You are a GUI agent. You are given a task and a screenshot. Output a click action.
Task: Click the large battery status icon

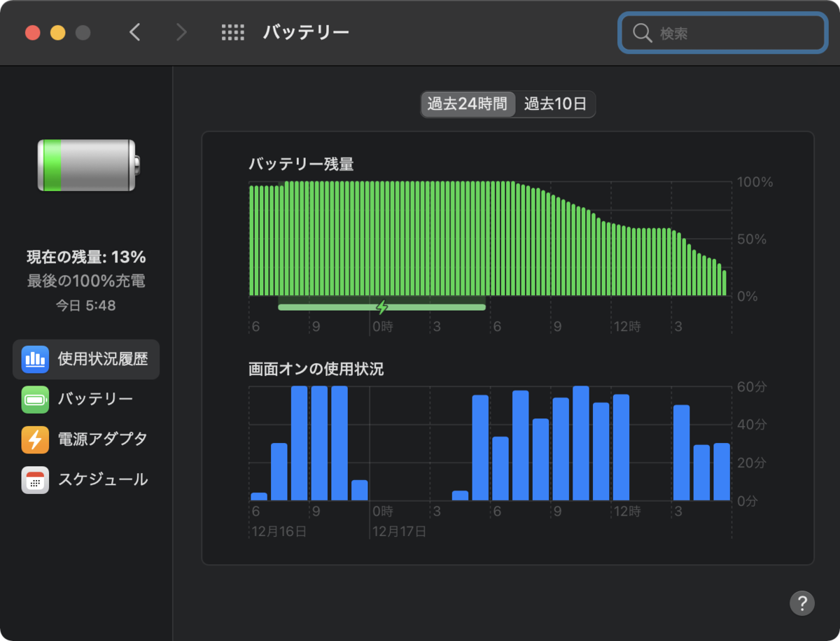[85, 166]
